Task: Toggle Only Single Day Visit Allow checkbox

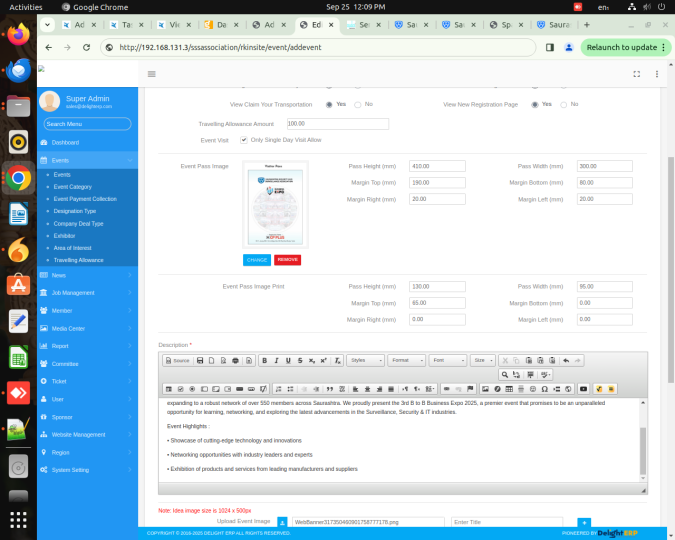Action: pyautogui.click(x=244, y=140)
